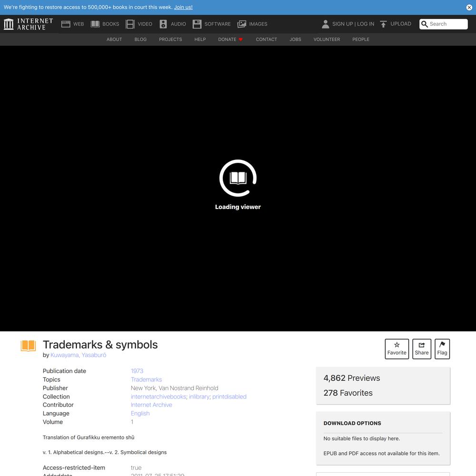The image size is (476, 476).
Task: Click the 'Loading viewer' text
Action: pyautogui.click(x=238, y=207)
